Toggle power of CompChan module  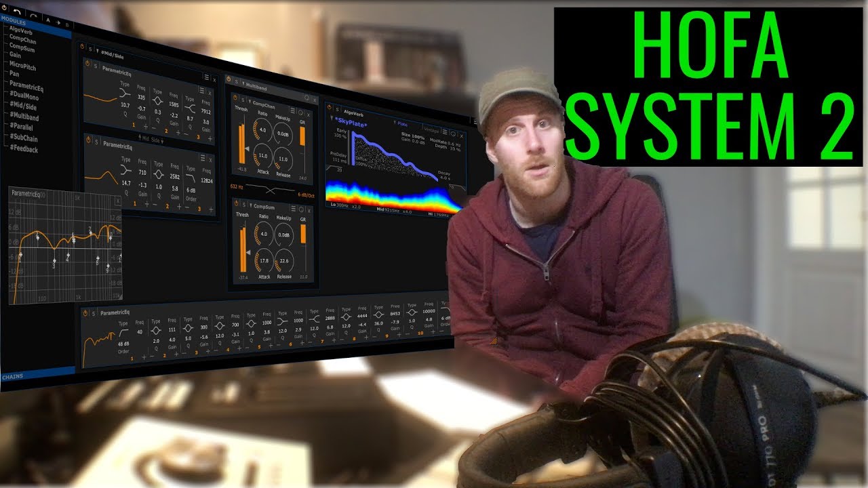click(x=235, y=98)
